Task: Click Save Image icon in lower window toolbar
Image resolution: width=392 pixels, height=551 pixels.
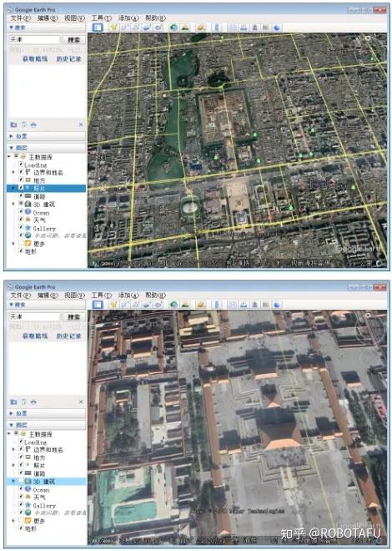Action: 254,305
